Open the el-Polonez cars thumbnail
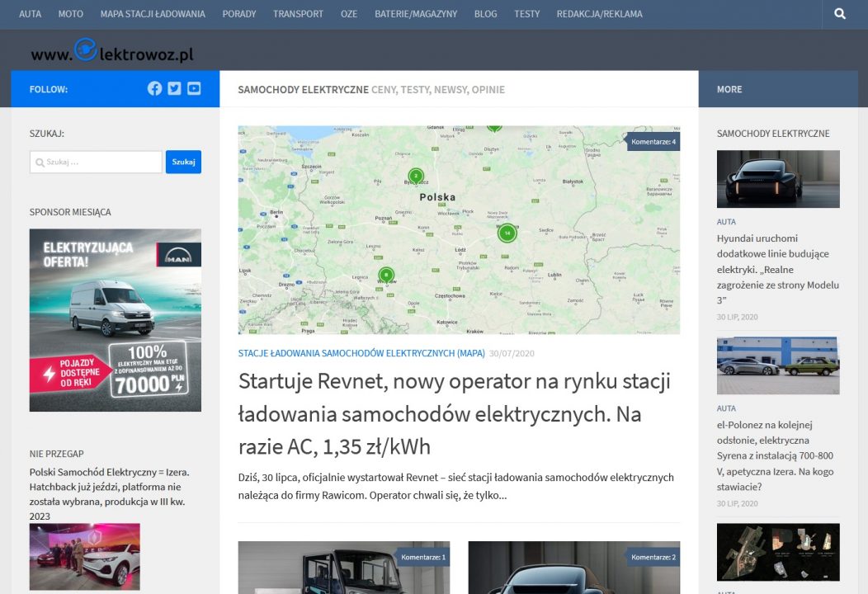Viewport: 868px width, 594px height. pos(778,365)
